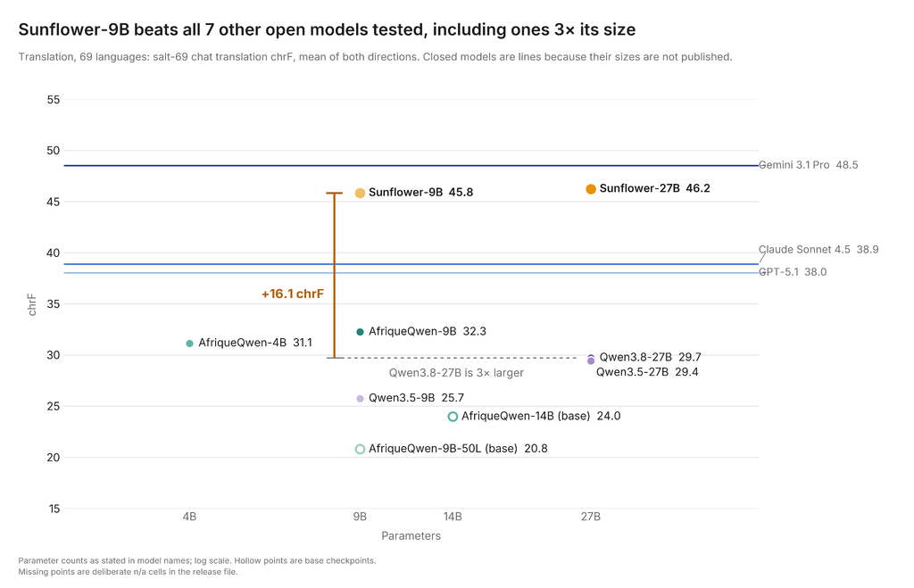
Task: Click the chart title about Sunflower-9B
Action: pyautogui.click(x=327, y=29)
